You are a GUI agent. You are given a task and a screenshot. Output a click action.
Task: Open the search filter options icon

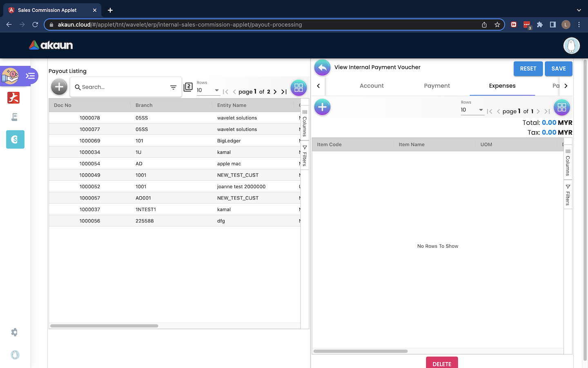[173, 88]
